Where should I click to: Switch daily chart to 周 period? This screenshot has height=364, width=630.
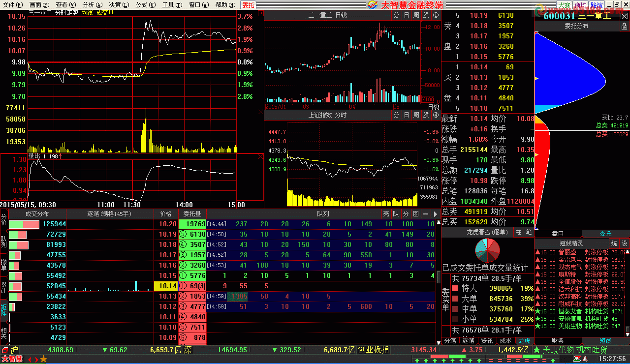click(416, 15)
